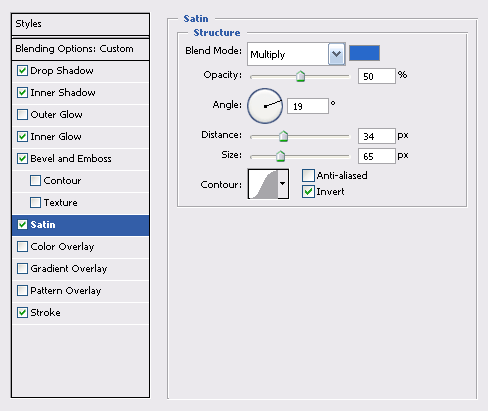Viewport: 488px width, 411px height.
Task: Click the Size slider handle
Action: coord(281,156)
